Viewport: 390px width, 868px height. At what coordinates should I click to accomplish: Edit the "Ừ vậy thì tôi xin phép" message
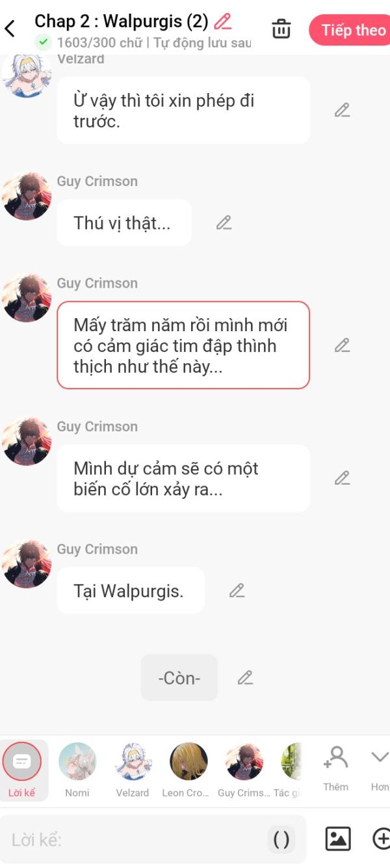343,110
